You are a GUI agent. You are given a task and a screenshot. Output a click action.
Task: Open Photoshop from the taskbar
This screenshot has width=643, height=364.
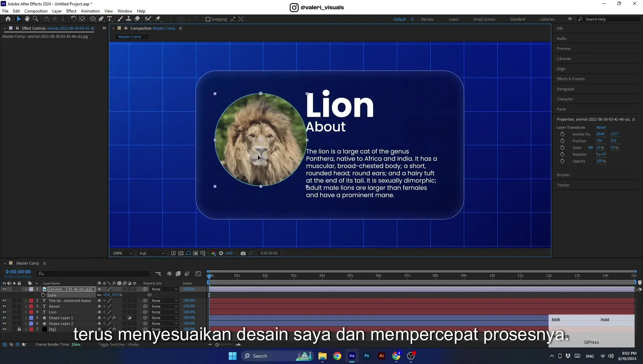tap(367, 356)
